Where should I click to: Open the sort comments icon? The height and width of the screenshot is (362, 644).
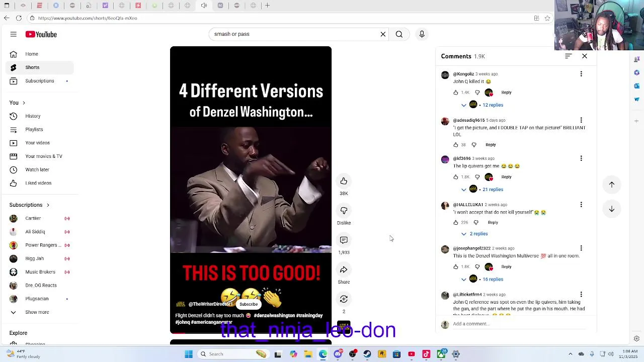tap(568, 56)
